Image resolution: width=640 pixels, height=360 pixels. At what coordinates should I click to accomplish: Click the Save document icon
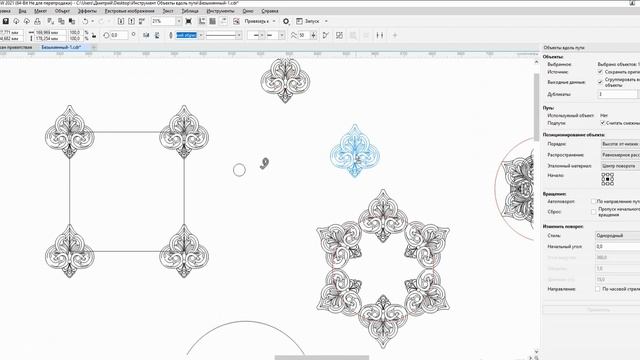(x=6, y=21)
